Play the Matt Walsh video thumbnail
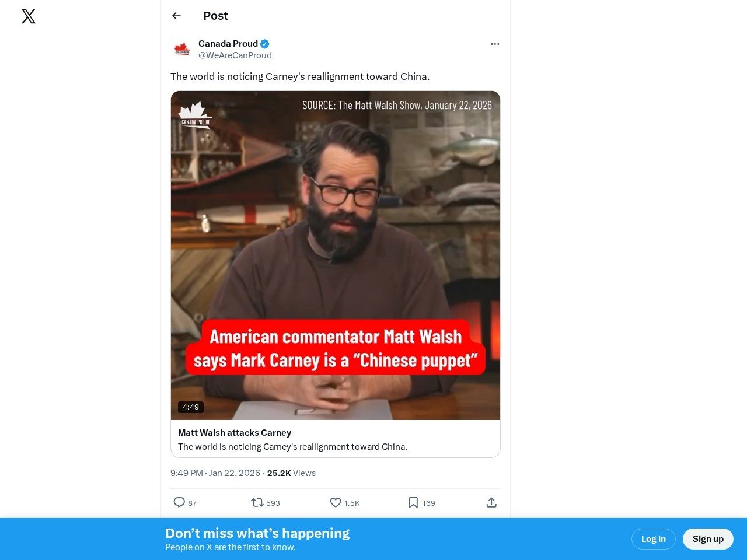Image resolution: width=747 pixels, height=560 pixels. click(x=336, y=256)
